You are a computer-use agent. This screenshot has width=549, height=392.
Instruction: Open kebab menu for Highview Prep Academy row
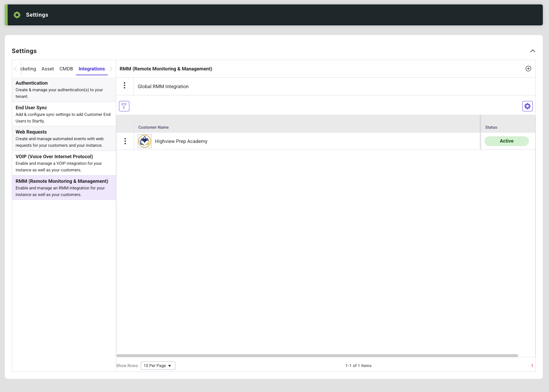pyautogui.click(x=125, y=141)
